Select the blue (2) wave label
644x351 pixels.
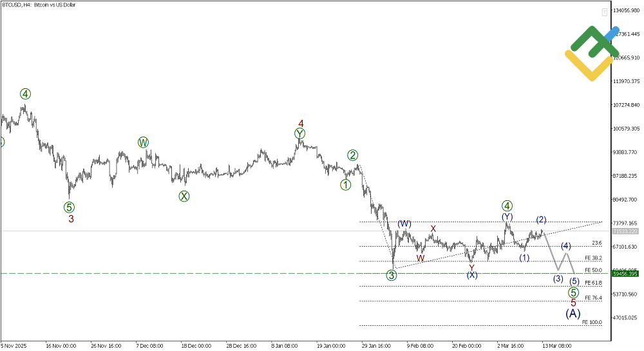541,220
